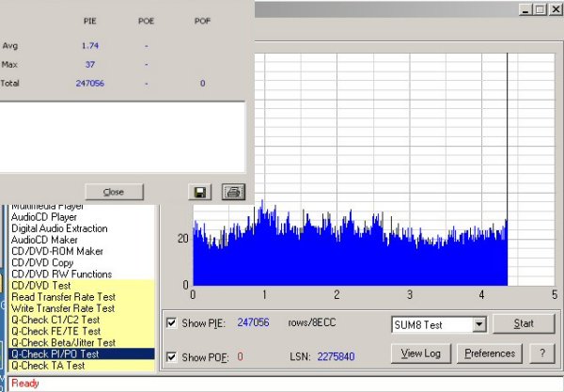Click the ? help button
The image size is (564, 392).
coord(542,353)
